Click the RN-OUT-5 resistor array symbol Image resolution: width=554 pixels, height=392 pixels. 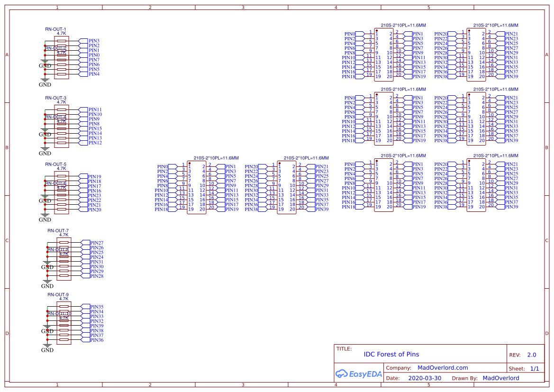(x=62, y=192)
